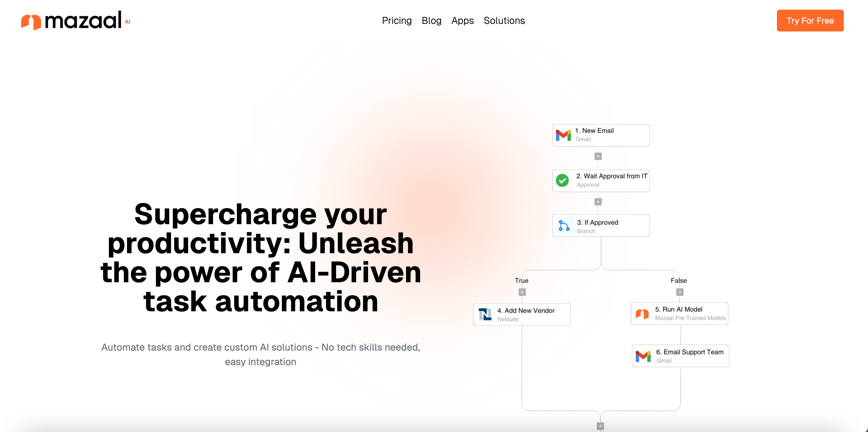Select the Apps navigation tab

(462, 21)
